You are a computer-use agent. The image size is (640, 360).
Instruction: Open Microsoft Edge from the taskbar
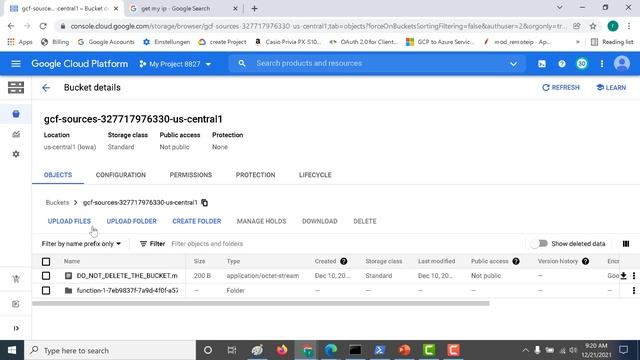click(x=331, y=350)
